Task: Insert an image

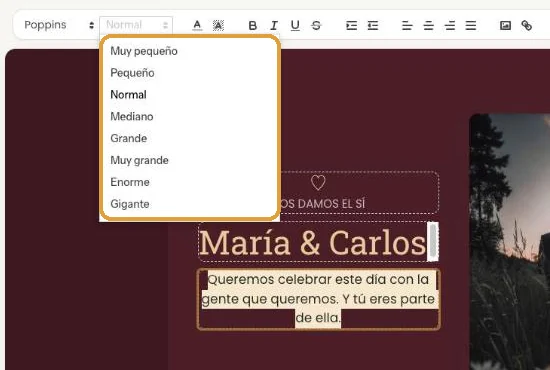Action: (505, 25)
